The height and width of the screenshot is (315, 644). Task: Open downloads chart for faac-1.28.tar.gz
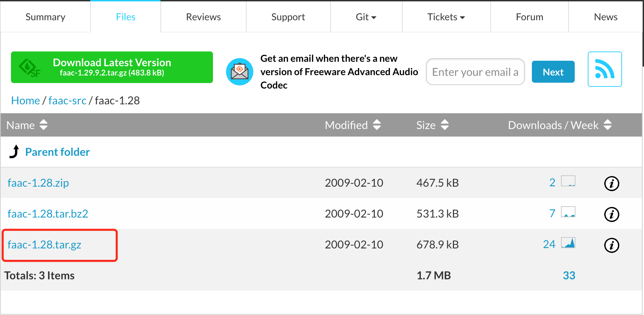pos(568,243)
